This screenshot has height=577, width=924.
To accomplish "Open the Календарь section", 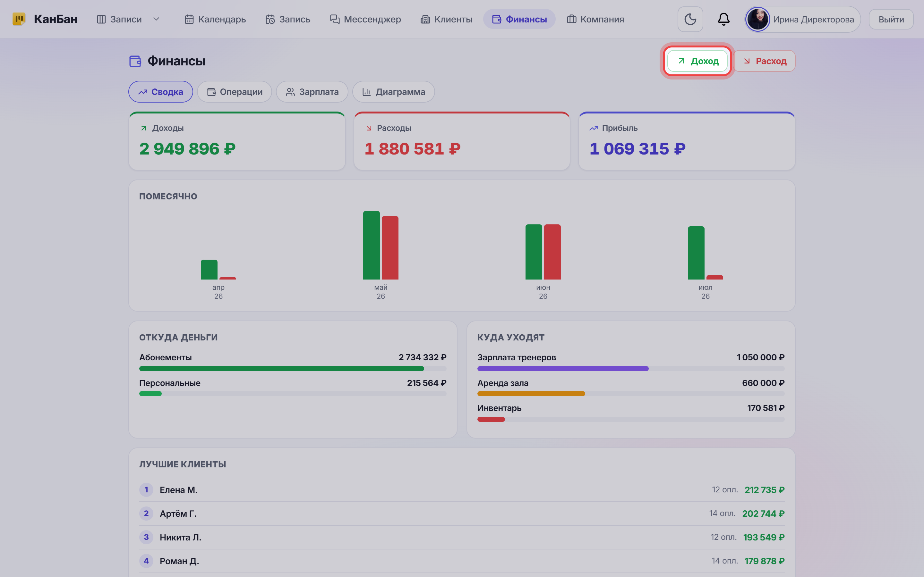I will click(215, 19).
